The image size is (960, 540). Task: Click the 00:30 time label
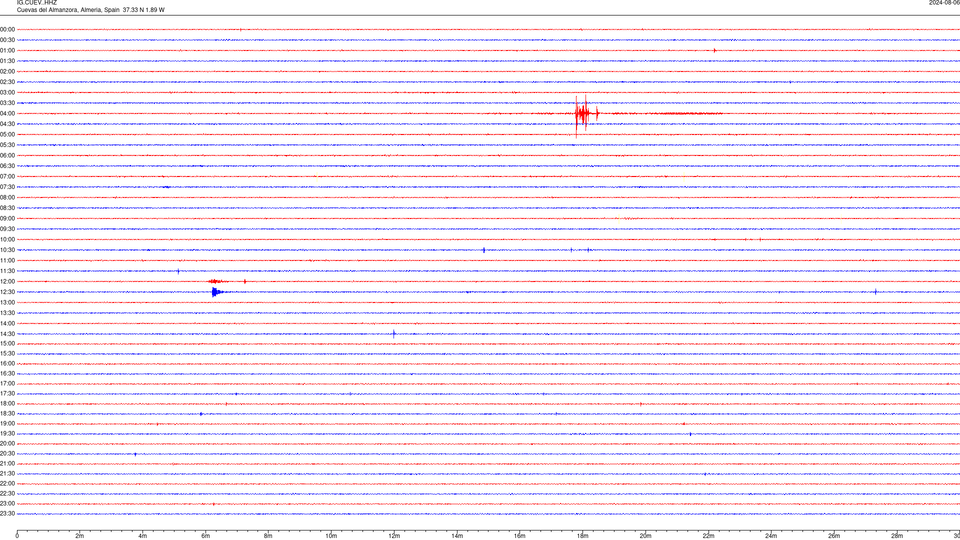7,40
